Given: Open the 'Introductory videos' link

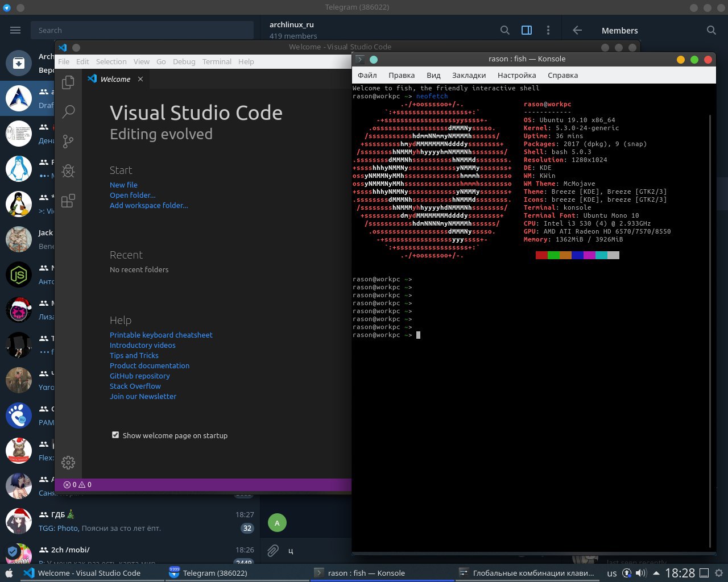Looking at the screenshot, I should point(143,345).
